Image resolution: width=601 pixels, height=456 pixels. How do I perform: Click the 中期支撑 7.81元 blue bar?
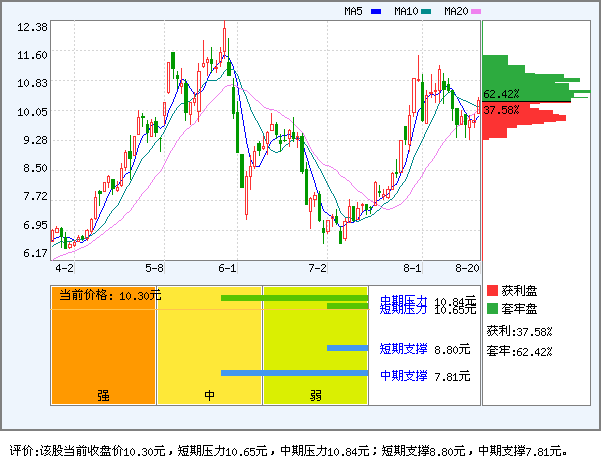point(294,373)
